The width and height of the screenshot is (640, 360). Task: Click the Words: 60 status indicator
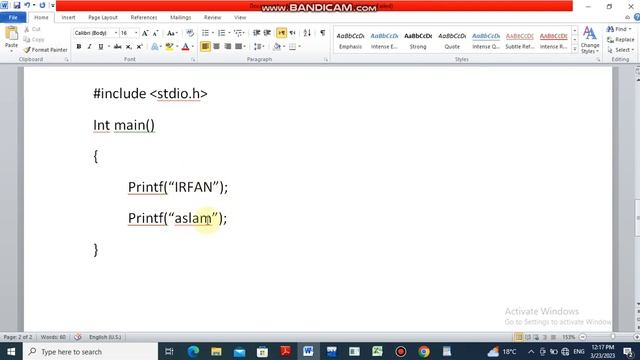(53, 337)
